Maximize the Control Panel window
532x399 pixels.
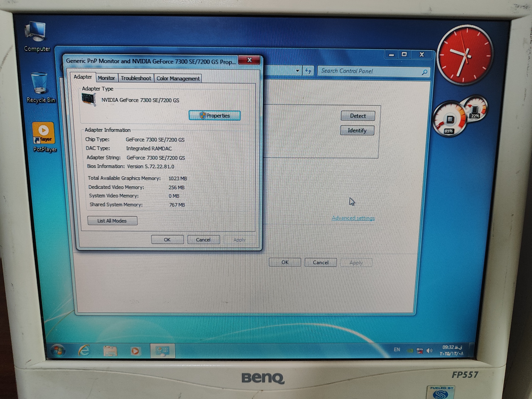404,54
